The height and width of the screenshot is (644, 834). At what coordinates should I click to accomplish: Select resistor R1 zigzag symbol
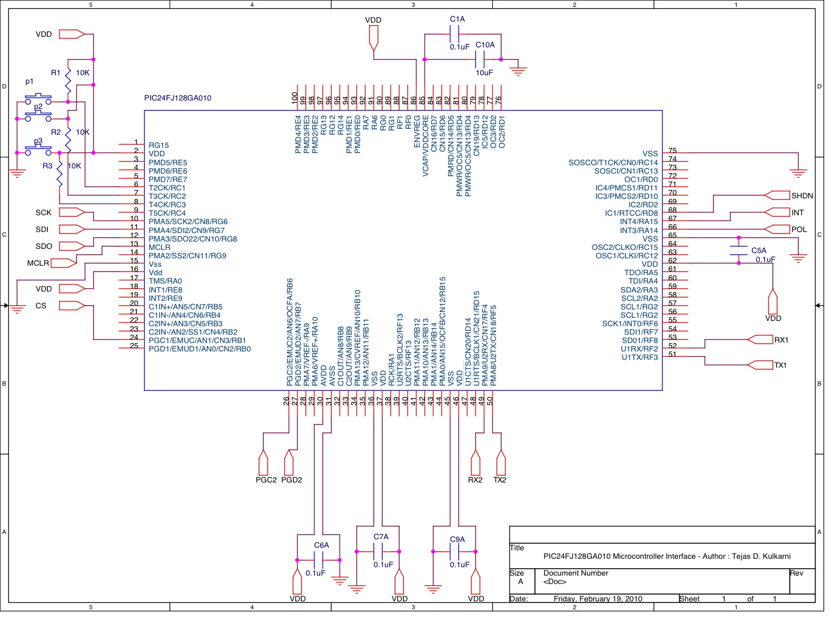click(x=68, y=80)
